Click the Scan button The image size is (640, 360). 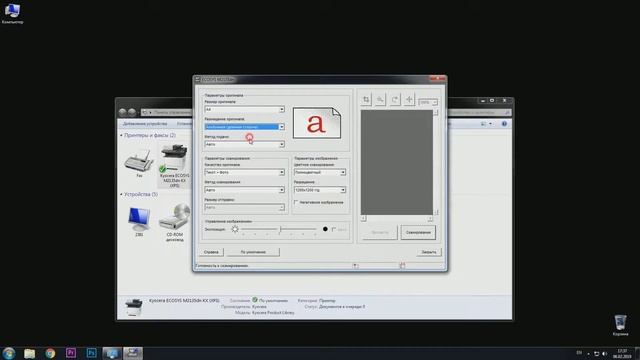(418, 232)
